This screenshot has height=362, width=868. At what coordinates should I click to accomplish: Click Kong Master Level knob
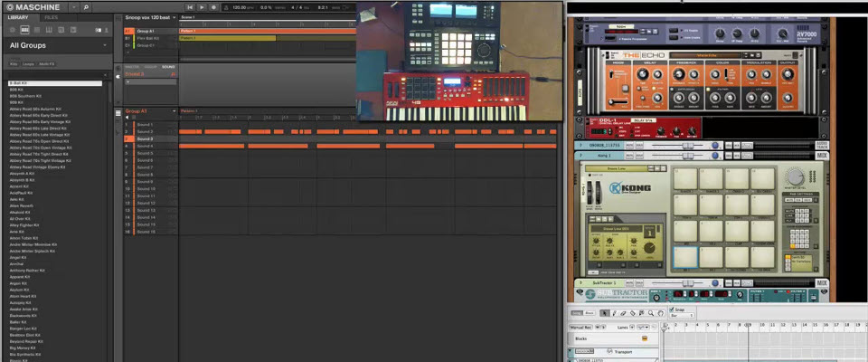pos(796,177)
